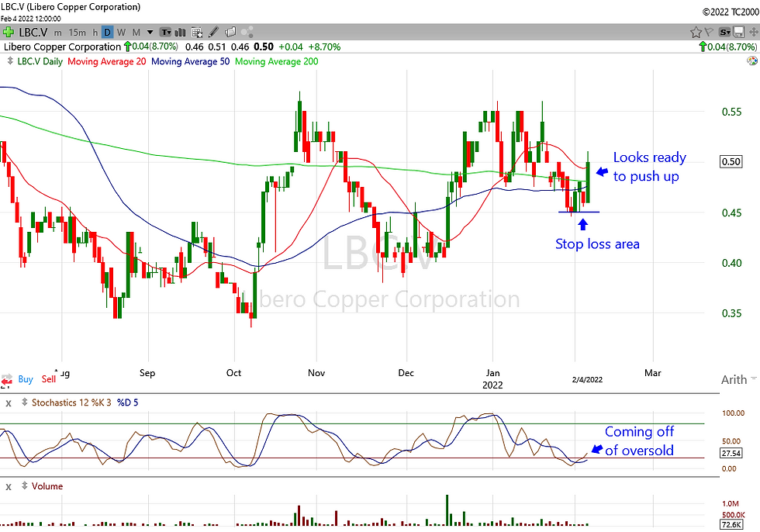Screen dimensions: 760x532
Task: Open the more timeframes dropdown arrow
Action: tap(150, 33)
